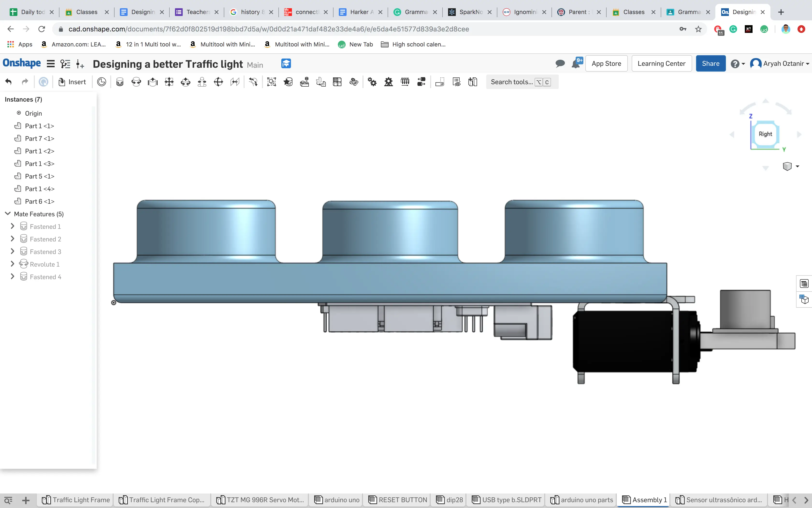The image size is (812, 508).
Task: Choose the Linear relation tool
Action: coord(421,82)
